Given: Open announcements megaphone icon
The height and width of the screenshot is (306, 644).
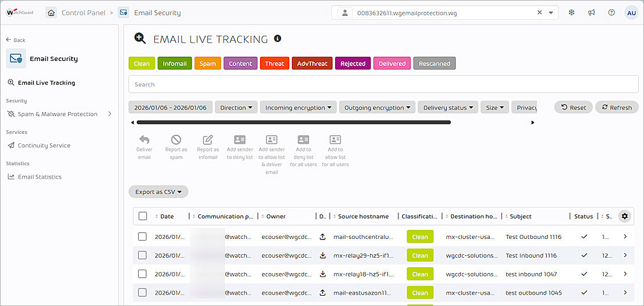Looking at the screenshot, I should click(x=592, y=13).
